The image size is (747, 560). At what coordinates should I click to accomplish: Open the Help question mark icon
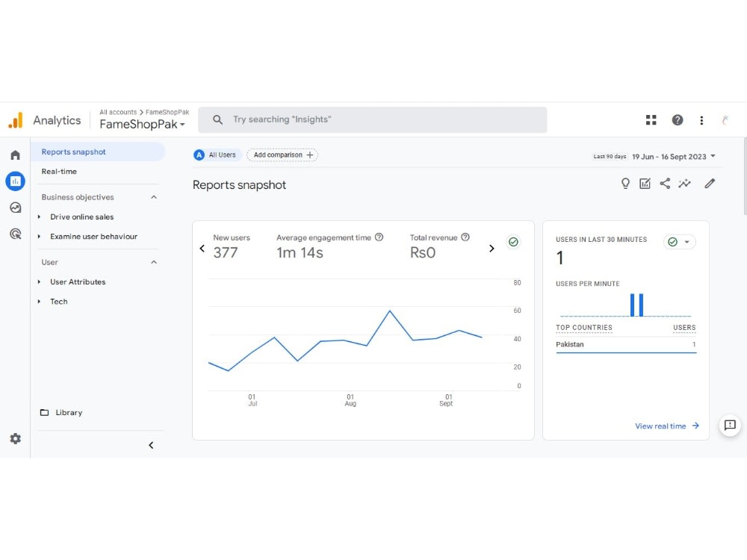coord(677,120)
